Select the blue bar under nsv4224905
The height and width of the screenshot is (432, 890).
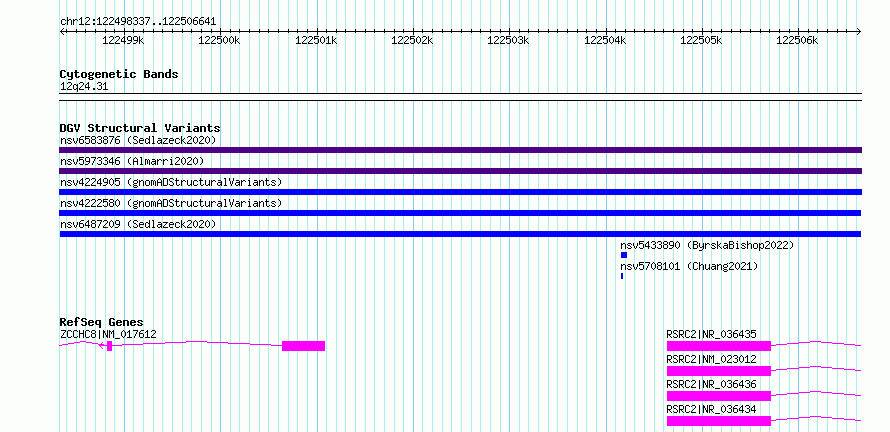click(x=460, y=192)
